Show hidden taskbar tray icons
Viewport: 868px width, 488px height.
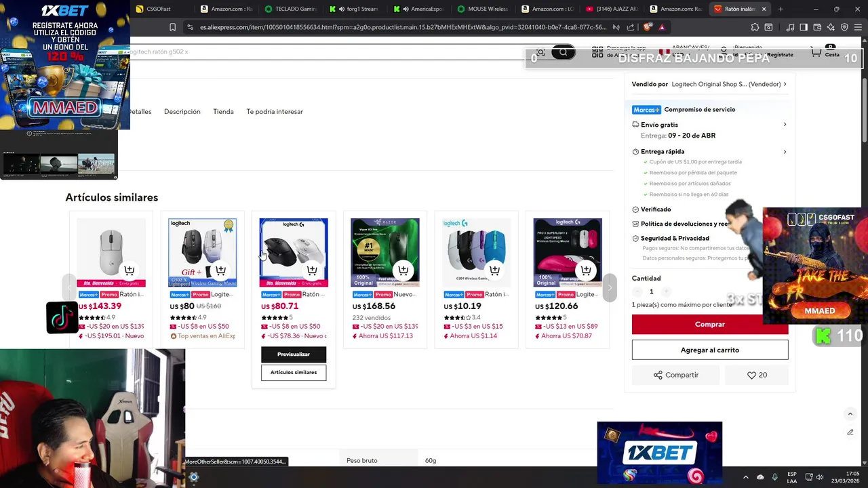[x=745, y=477]
